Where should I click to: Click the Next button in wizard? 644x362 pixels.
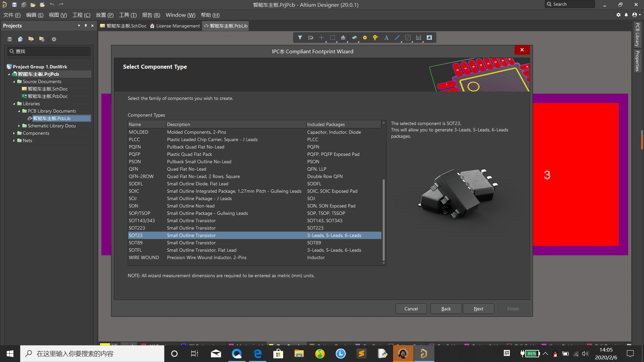pos(478,308)
